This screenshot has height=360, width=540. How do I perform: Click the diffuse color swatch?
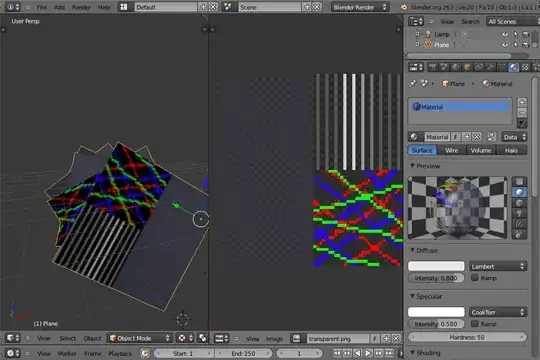(x=436, y=266)
